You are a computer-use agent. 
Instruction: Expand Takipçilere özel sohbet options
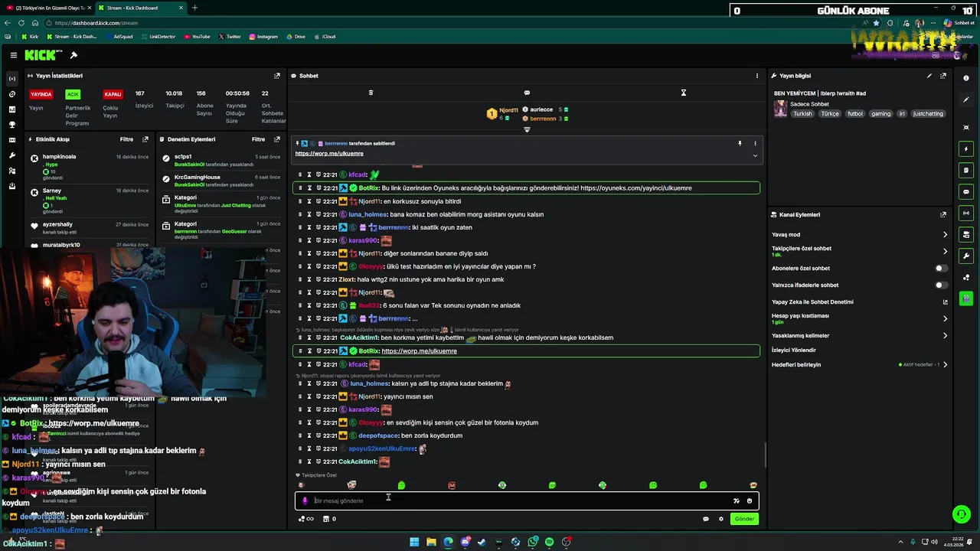945,251
